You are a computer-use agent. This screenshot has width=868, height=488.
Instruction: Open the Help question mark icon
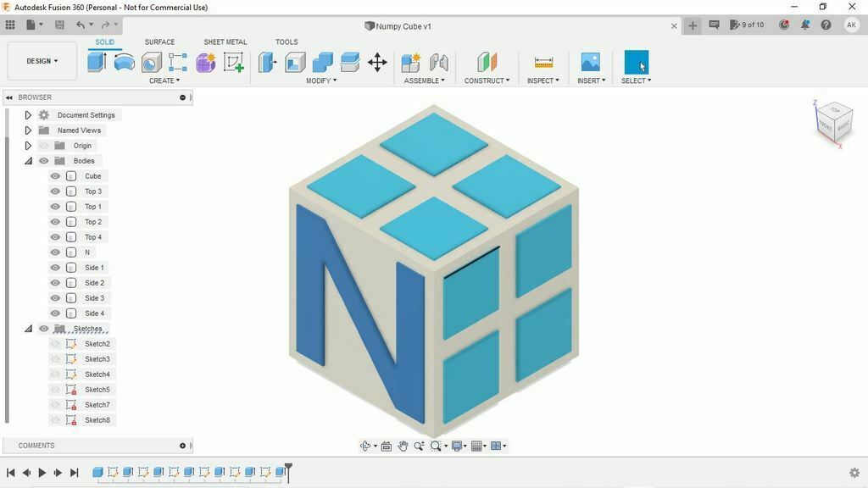[826, 25]
